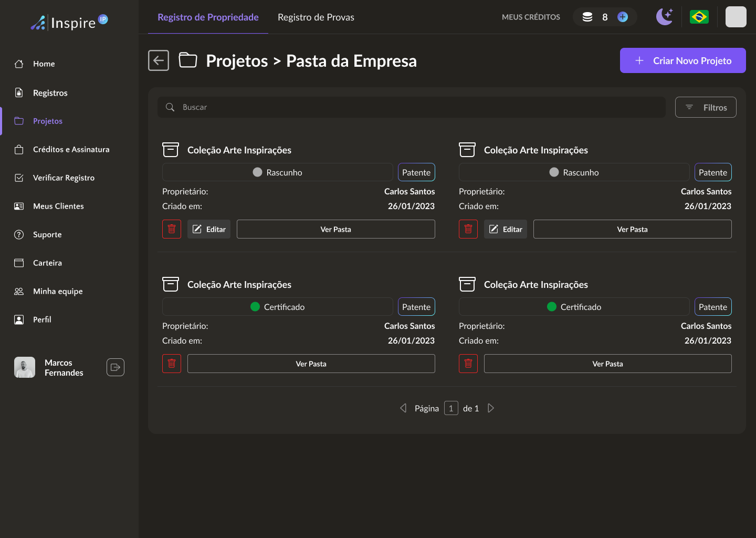756x538 pixels.
Task: Open the Carteira wallet from the sidebar
Action: (x=47, y=263)
